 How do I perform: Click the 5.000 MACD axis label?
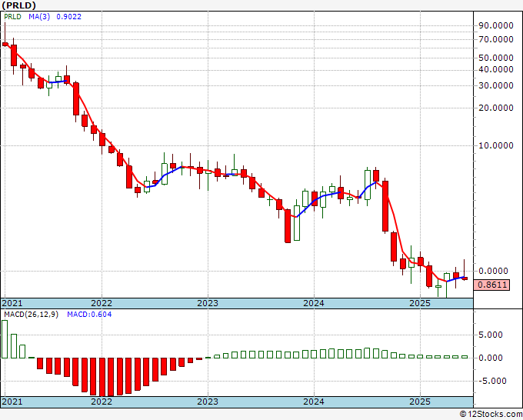pos(491,335)
